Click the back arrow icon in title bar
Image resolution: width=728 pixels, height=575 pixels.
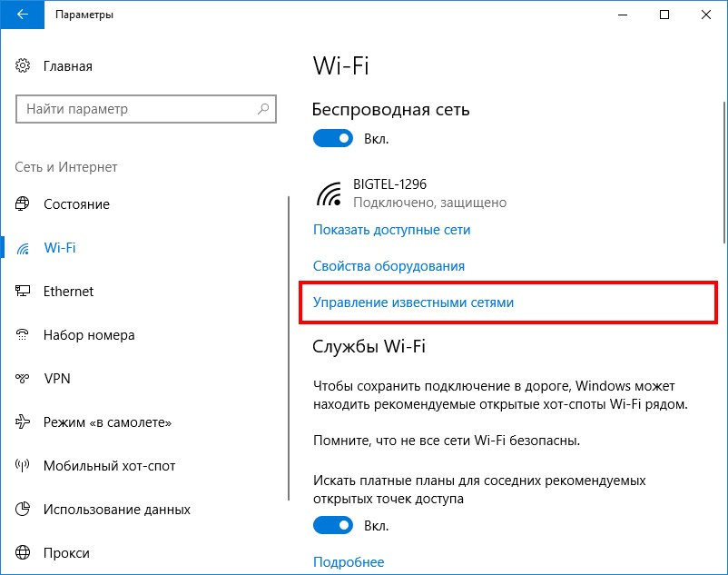[22, 15]
